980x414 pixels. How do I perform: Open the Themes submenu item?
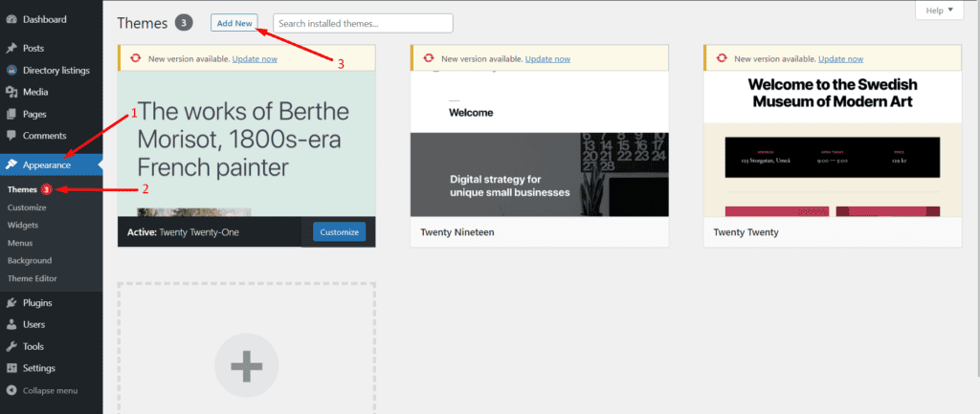pos(23,190)
